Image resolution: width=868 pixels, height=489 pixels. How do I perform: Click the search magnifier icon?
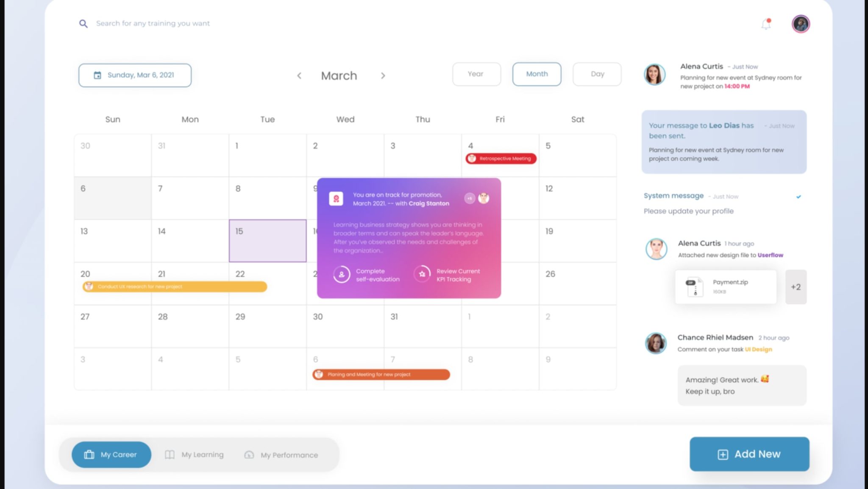[83, 23]
